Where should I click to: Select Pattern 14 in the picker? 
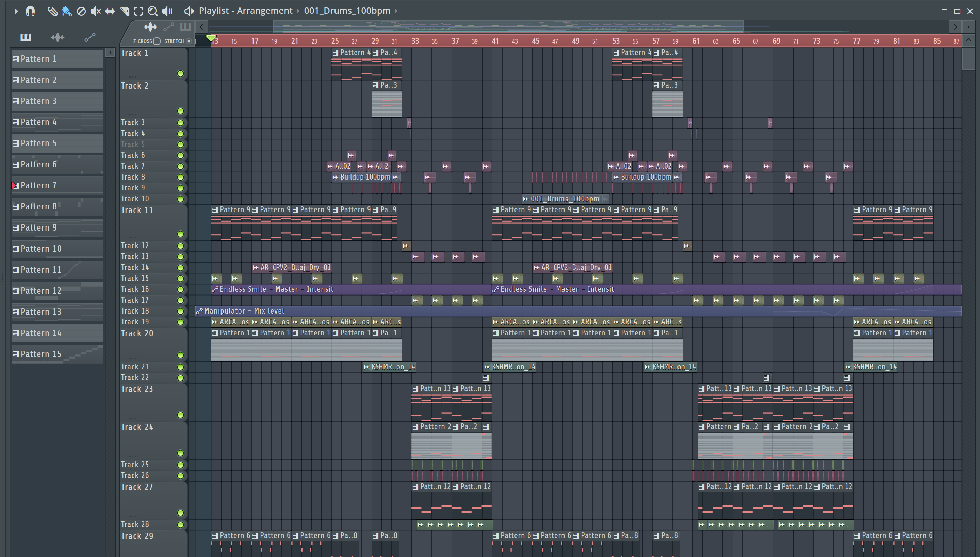coord(58,333)
